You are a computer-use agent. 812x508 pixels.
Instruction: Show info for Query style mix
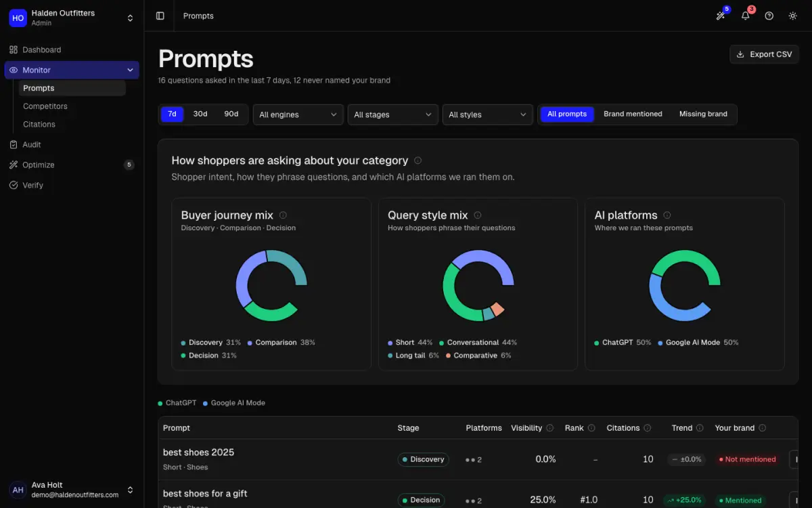(x=478, y=215)
